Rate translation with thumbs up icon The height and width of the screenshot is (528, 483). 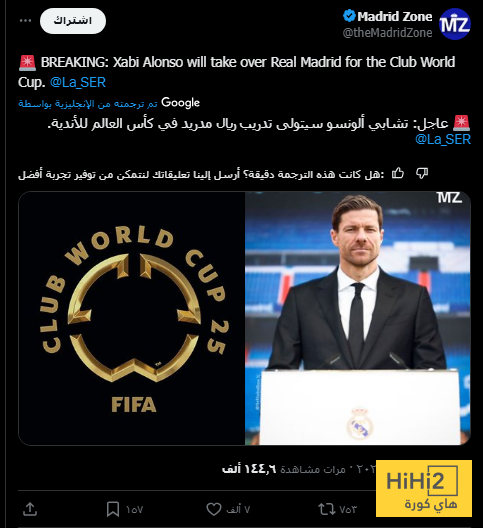point(398,173)
